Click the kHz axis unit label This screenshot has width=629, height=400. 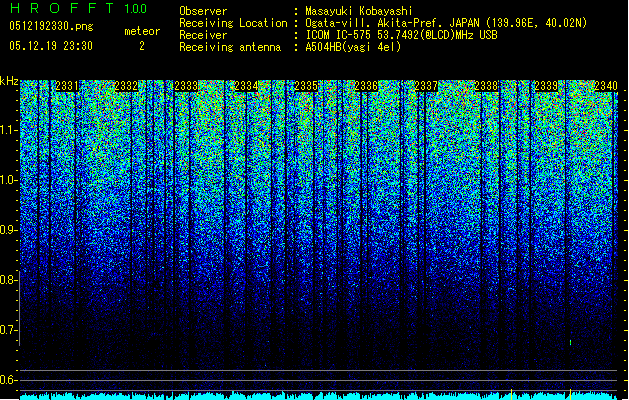(x=9, y=81)
